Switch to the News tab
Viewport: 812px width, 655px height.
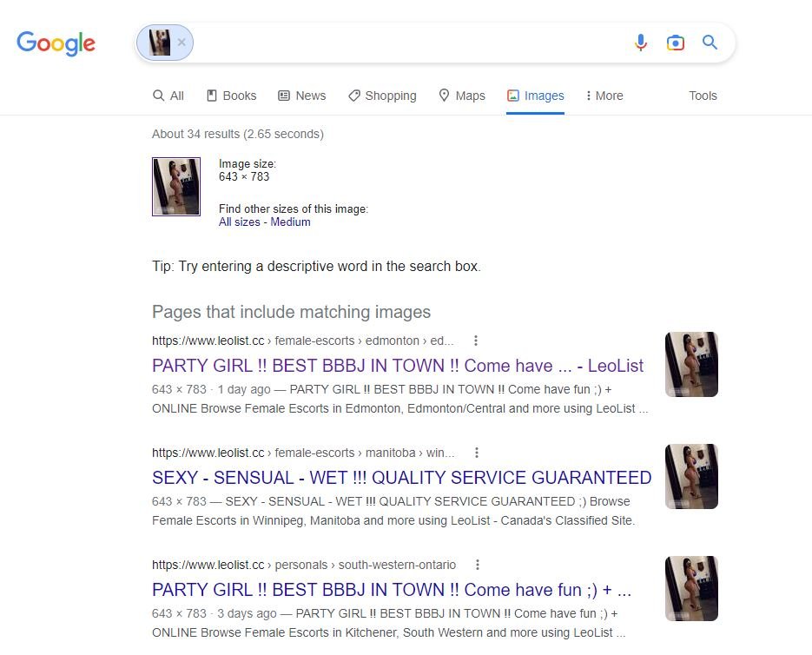coord(302,96)
